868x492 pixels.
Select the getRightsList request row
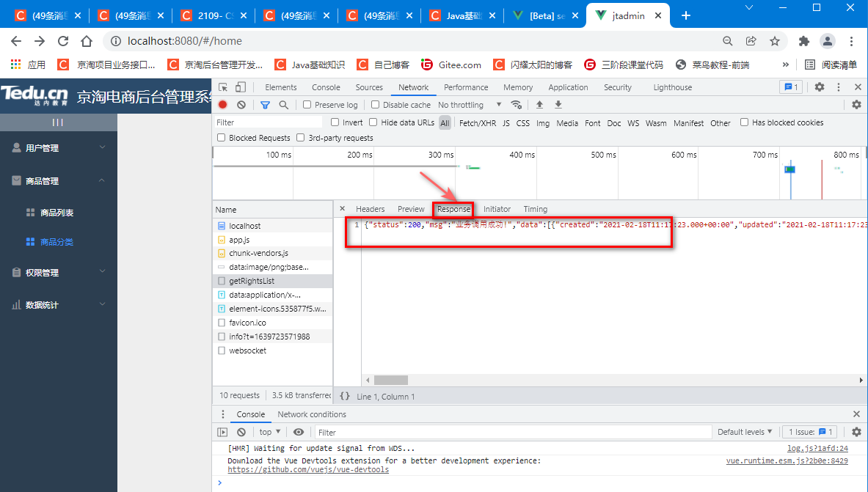[x=272, y=281]
